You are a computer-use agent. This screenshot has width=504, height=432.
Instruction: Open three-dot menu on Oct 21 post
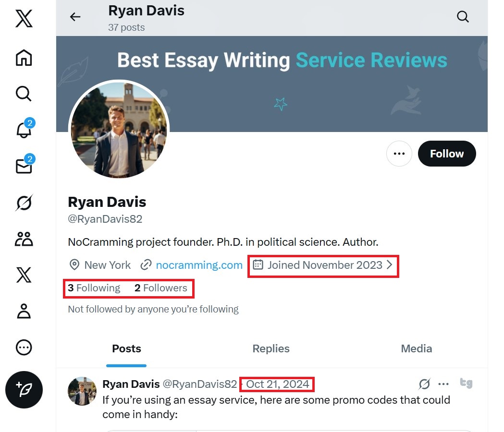(443, 384)
